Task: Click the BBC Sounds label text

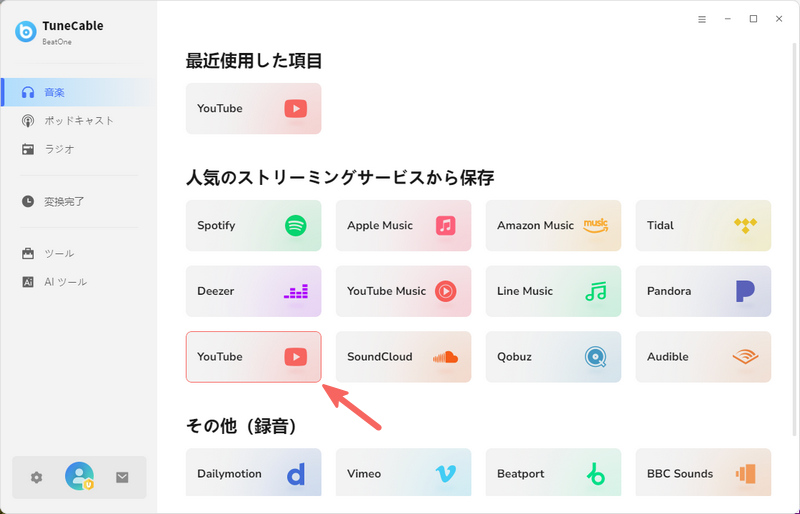Action: click(x=680, y=474)
